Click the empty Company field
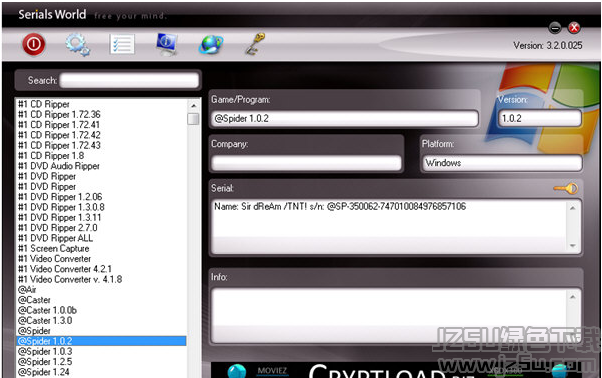The image size is (602, 378). point(306,163)
